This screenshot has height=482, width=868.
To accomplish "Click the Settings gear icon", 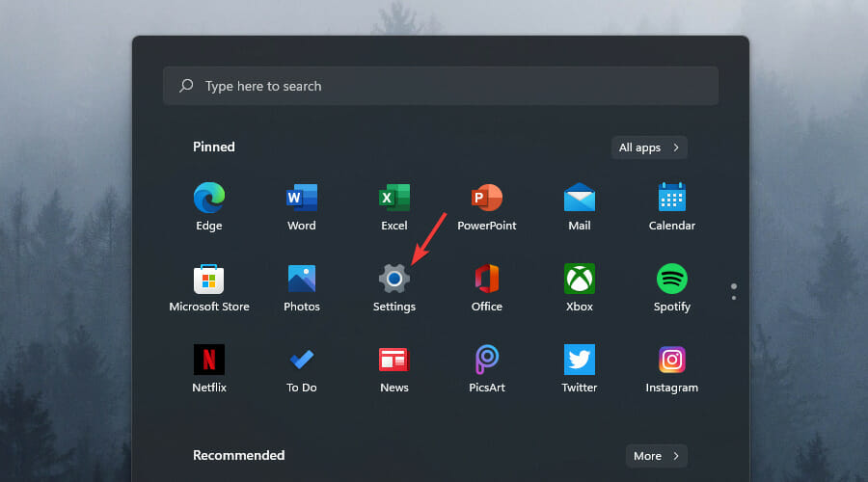I will coord(394,280).
